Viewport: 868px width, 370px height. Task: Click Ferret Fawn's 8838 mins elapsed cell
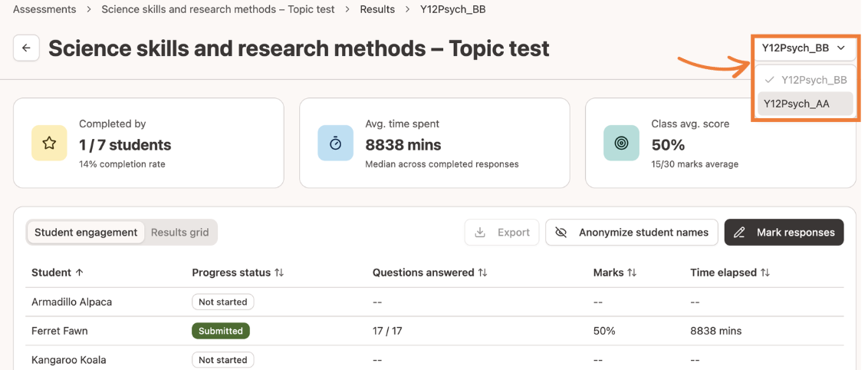point(715,331)
